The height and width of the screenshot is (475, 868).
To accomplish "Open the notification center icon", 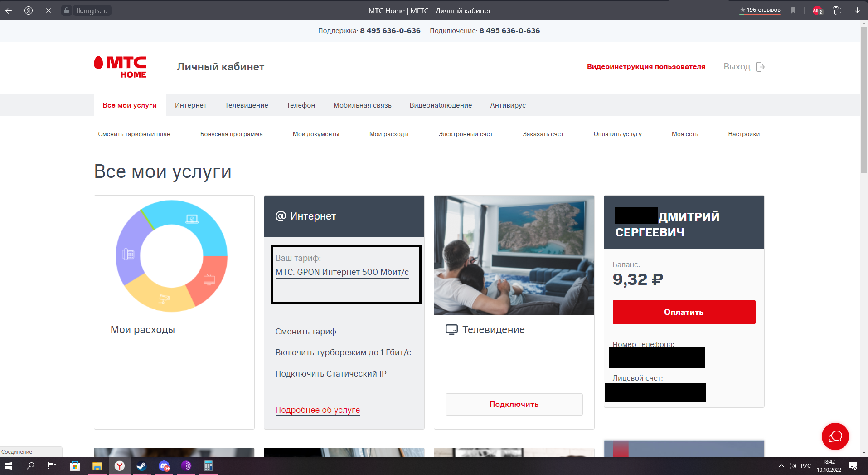I will pos(853,466).
